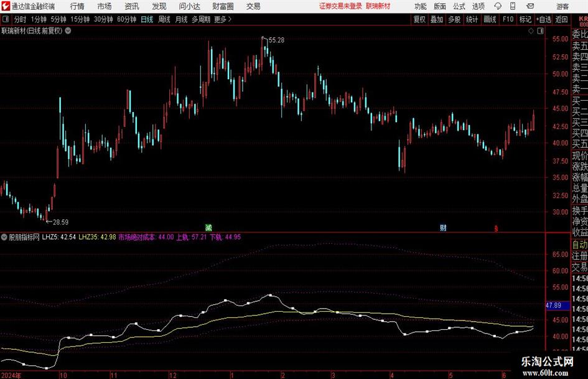
Task: Click the red $ marker on the chart
Action: [496, 228]
